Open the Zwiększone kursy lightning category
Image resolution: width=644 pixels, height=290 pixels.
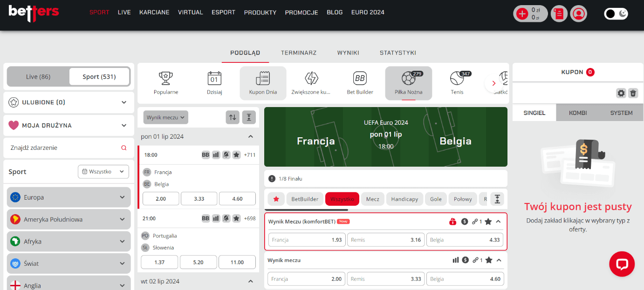click(311, 83)
